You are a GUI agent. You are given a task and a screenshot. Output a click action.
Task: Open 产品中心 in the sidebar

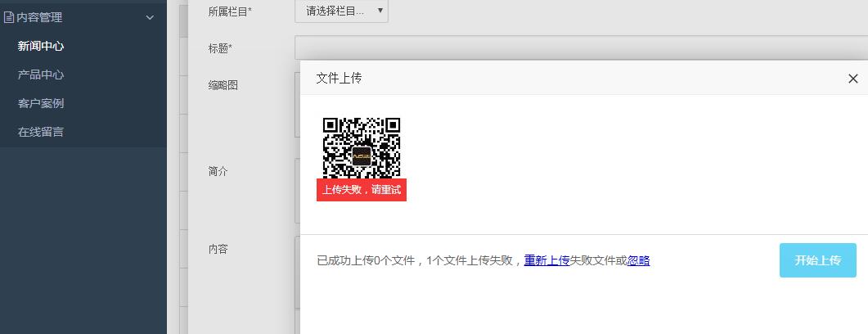tap(40, 74)
